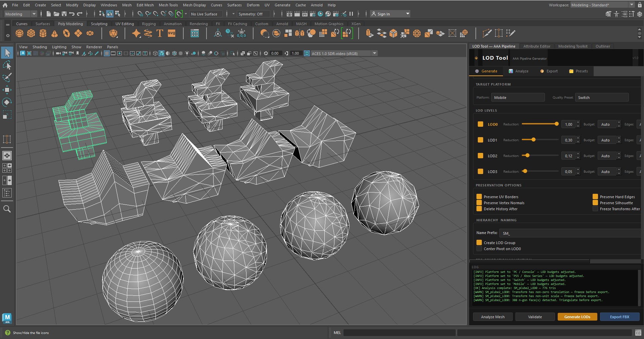The width and height of the screenshot is (644, 339).
Task: Uncheck Create LOD Group
Action: click(x=479, y=243)
